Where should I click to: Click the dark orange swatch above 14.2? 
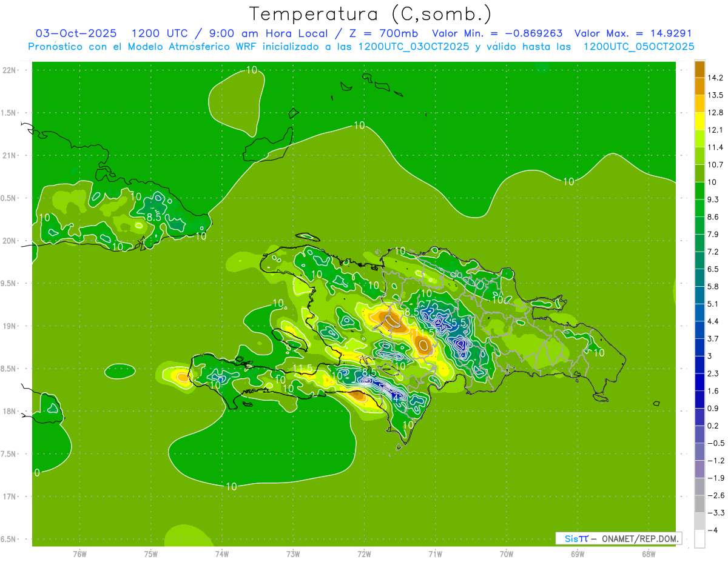pyautogui.click(x=699, y=69)
